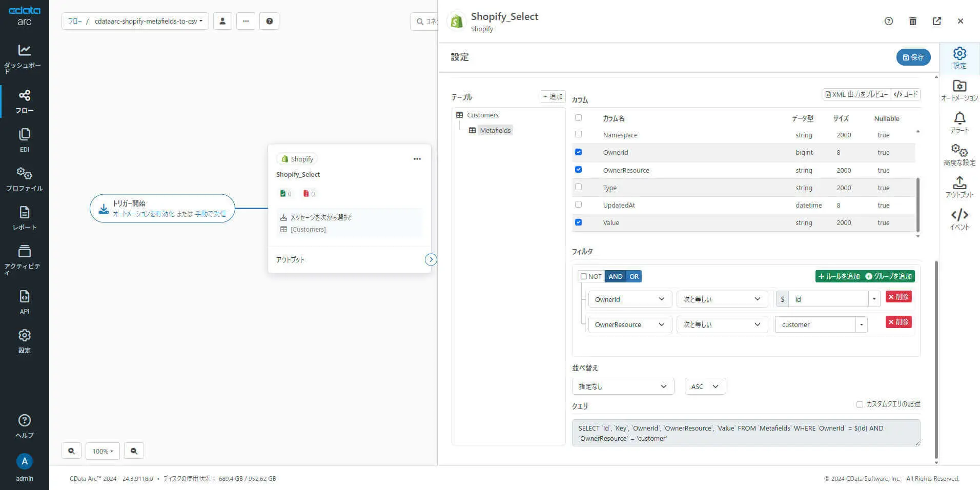This screenshot has height=490, width=980.
Task: Zoom in on the flow canvas
Action: 71,451
